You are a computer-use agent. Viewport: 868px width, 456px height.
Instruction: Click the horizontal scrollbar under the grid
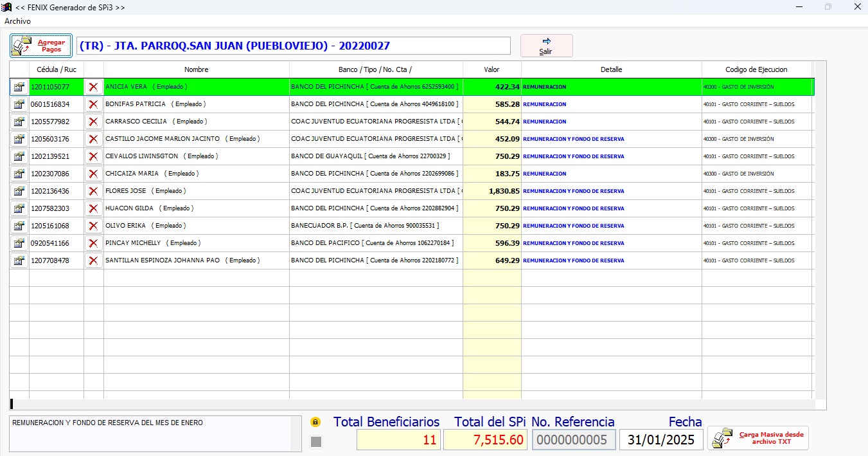click(x=411, y=405)
